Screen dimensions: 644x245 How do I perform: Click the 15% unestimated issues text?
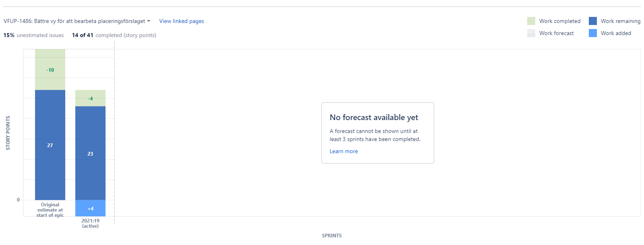tap(34, 35)
